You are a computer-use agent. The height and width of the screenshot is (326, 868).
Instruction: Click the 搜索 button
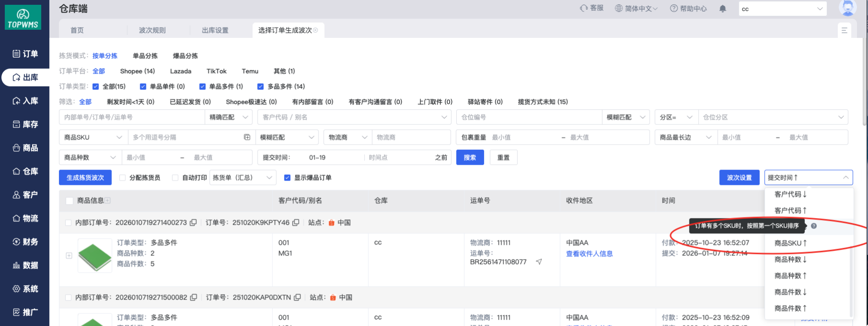(x=470, y=157)
